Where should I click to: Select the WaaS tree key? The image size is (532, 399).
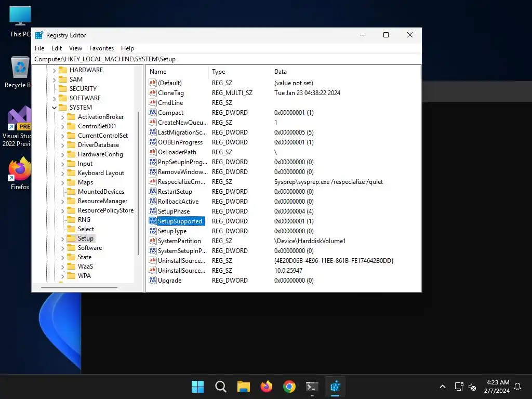(x=85, y=267)
